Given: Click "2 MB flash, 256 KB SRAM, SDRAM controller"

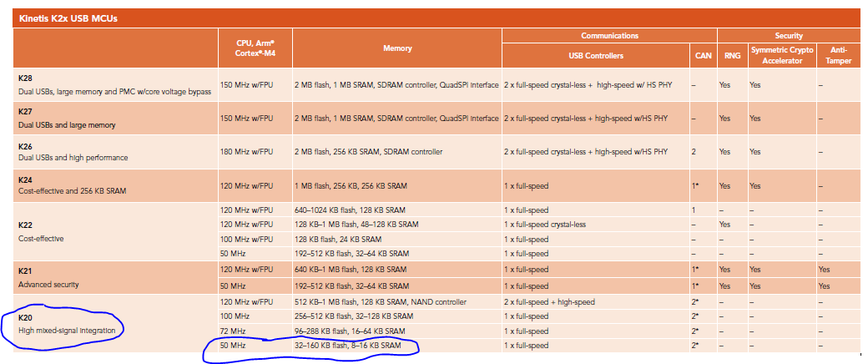Looking at the screenshot, I should click(368, 152).
